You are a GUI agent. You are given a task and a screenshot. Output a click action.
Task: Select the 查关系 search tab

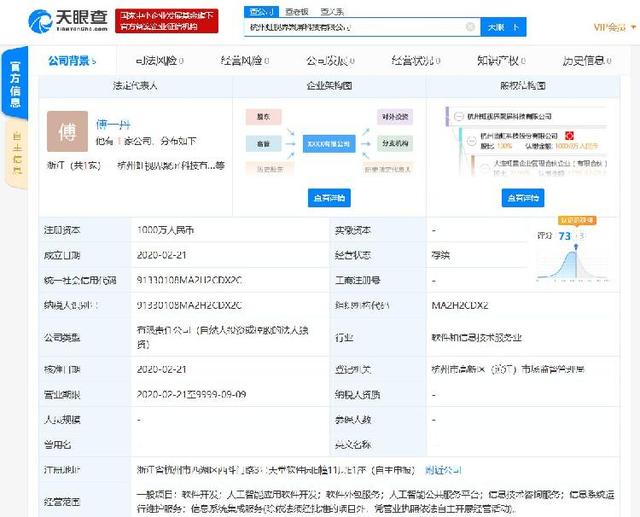coord(332,12)
